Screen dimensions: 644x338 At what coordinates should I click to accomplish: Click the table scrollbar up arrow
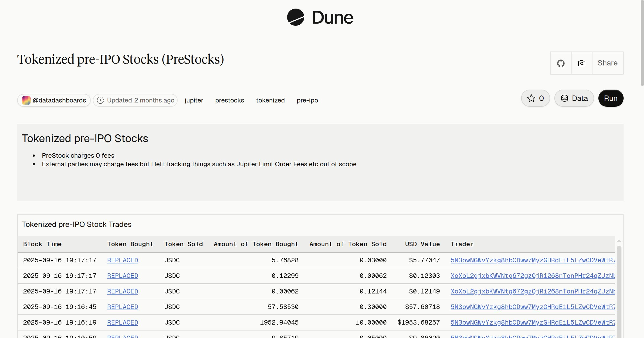click(619, 241)
